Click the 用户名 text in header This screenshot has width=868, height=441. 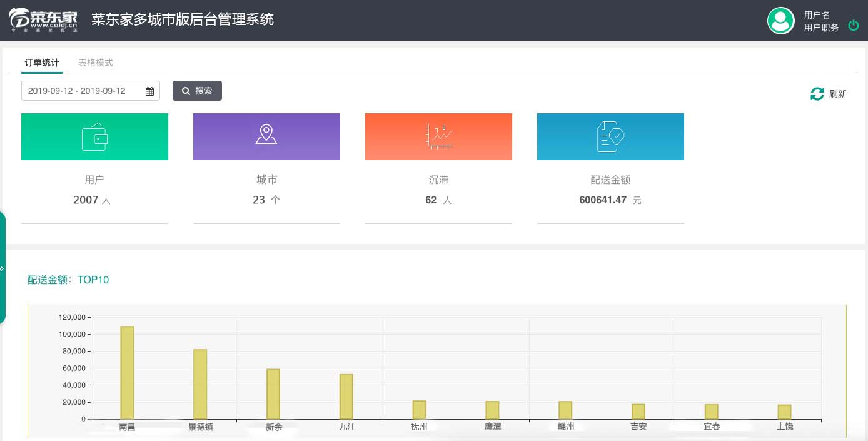(817, 15)
